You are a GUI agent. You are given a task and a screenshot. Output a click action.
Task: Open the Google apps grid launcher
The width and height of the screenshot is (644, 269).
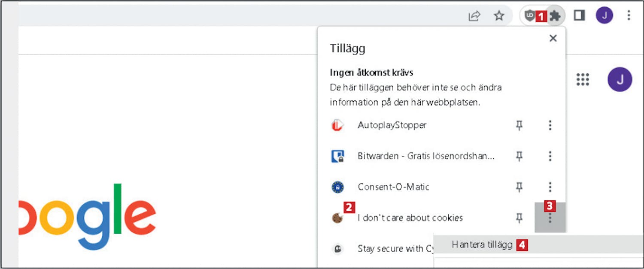583,79
